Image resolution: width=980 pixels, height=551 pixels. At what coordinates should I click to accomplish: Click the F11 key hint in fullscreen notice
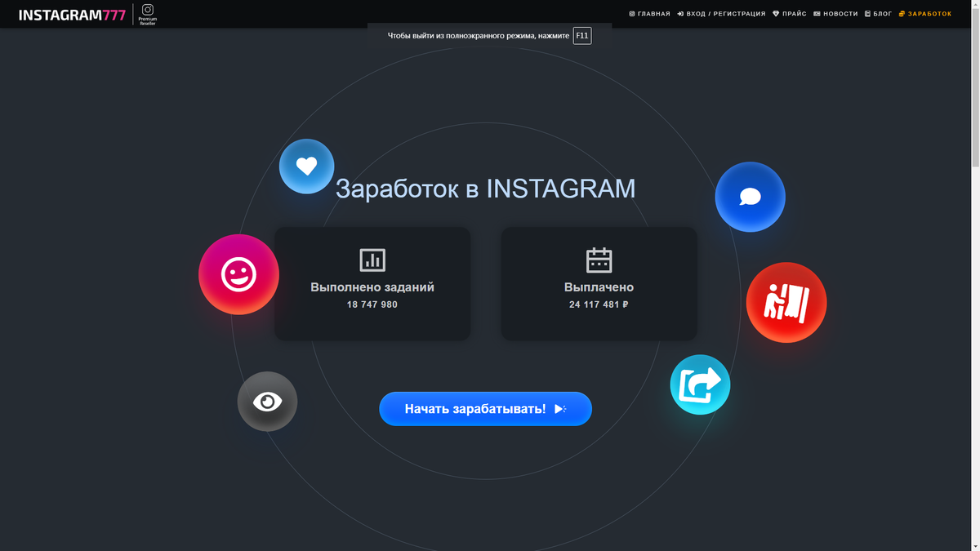(x=581, y=36)
